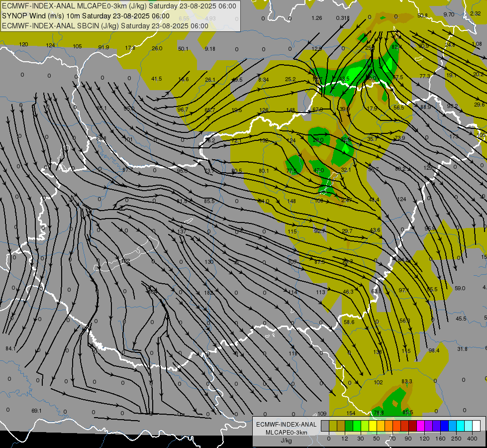This screenshot has width=487, height=448.
Task: Click the map value 0.318
Action: [343, 18]
